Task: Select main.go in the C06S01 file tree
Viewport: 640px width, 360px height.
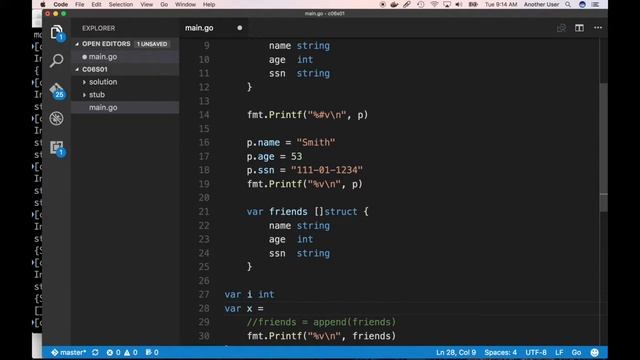Action: pyautogui.click(x=124, y=107)
